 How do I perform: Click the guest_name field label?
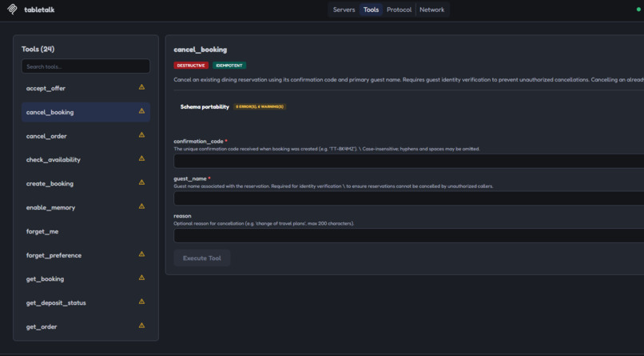(x=190, y=178)
